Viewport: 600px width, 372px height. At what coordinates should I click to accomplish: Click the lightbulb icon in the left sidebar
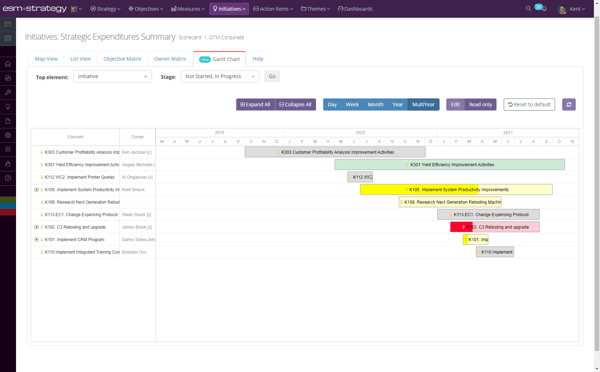pos(8,107)
